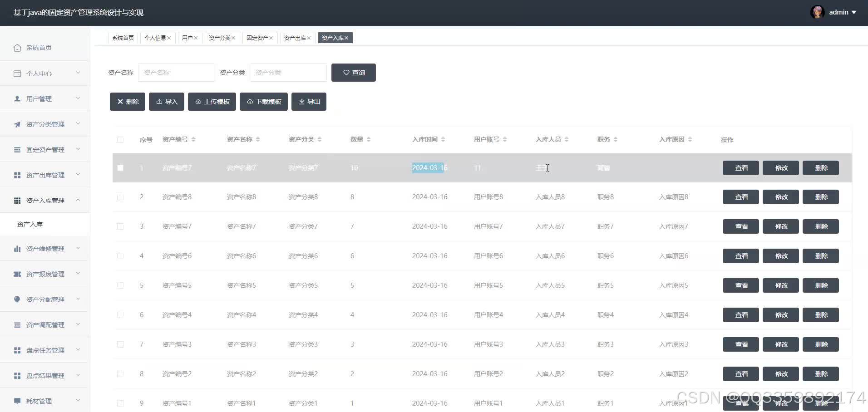
Task: Expand 资产报废管理 menu chevron
Action: click(78, 274)
